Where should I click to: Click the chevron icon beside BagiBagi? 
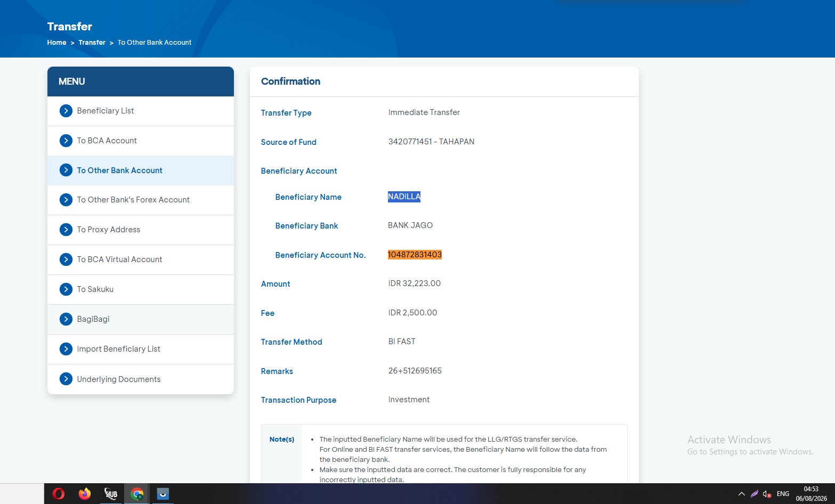(66, 319)
